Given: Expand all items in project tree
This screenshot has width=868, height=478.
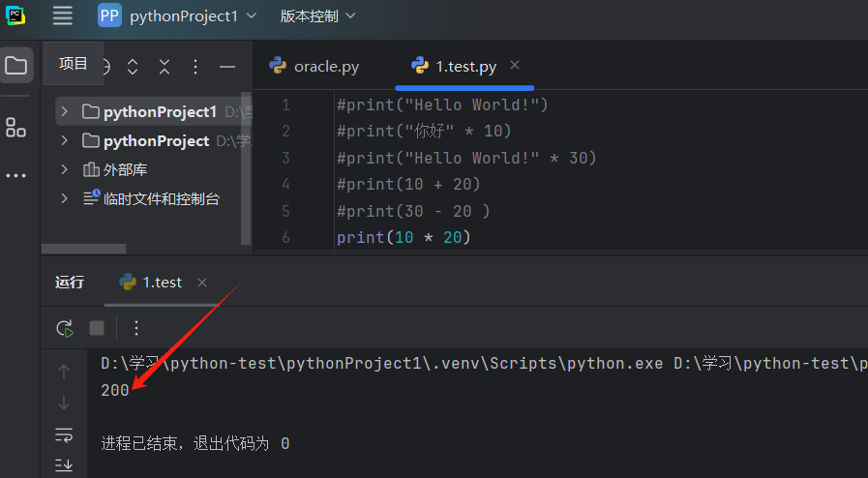Looking at the screenshot, I should (x=134, y=67).
